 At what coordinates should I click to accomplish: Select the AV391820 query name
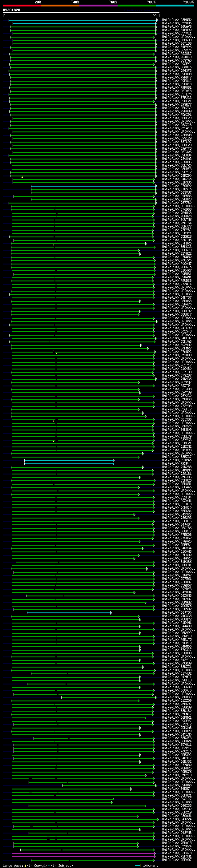point(11,10)
